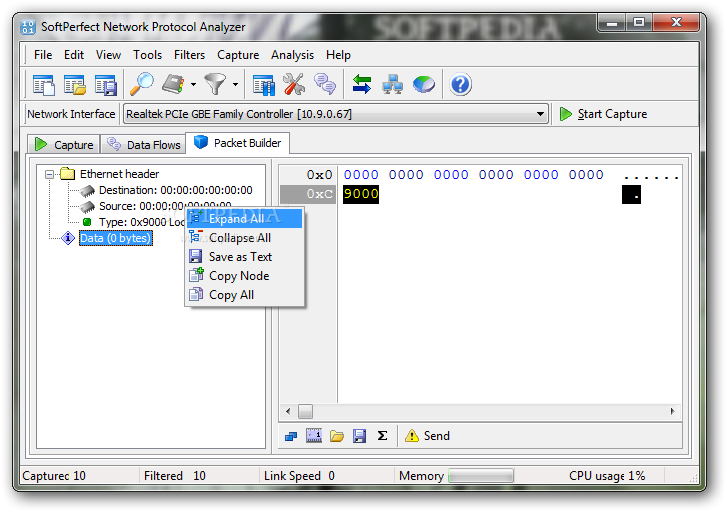Open the File menu
The image size is (727, 512).
[x=43, y=55]
